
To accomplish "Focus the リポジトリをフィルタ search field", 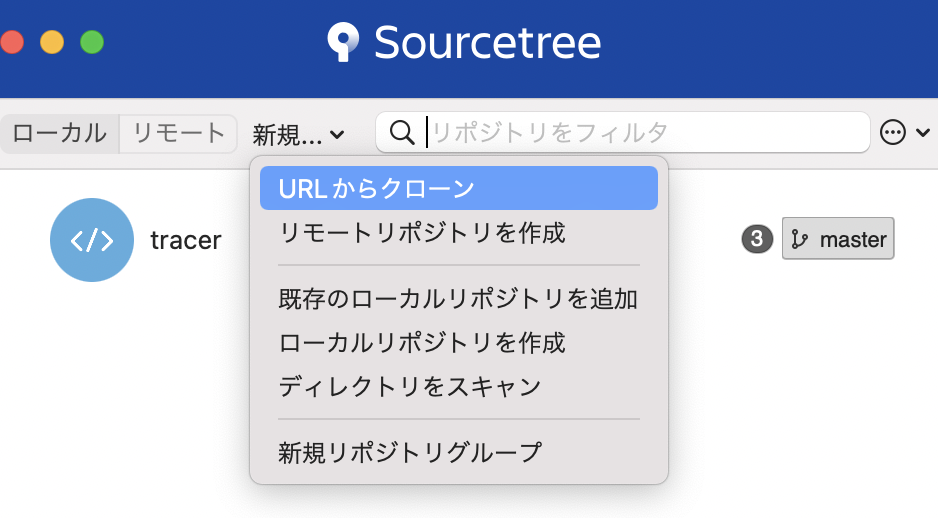I will pos(640,132).
